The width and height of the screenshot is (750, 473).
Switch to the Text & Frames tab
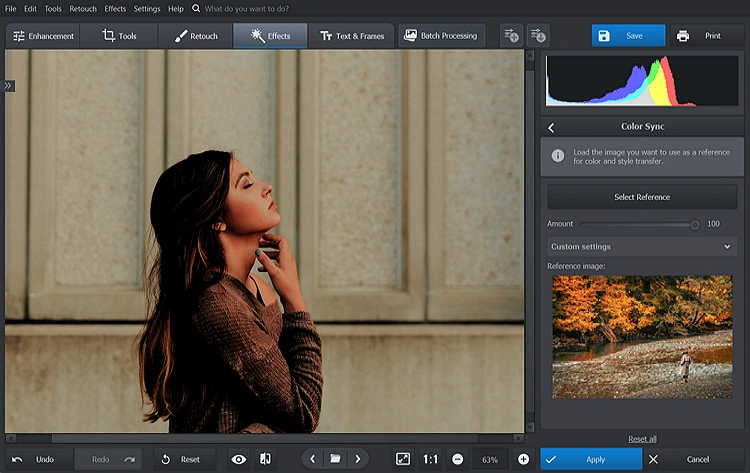352,36
